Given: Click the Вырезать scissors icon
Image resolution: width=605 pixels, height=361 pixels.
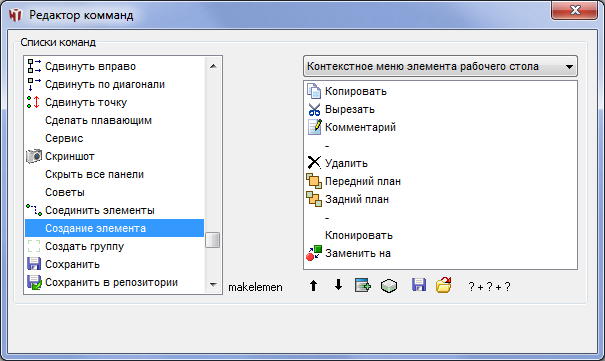Looking at the screenshot, I should (x=314, y=109).
